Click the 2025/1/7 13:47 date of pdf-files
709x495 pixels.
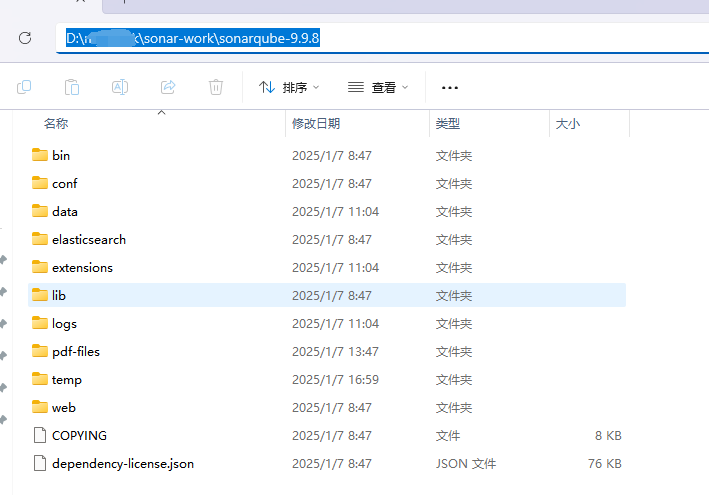click(x=335, y=352)
